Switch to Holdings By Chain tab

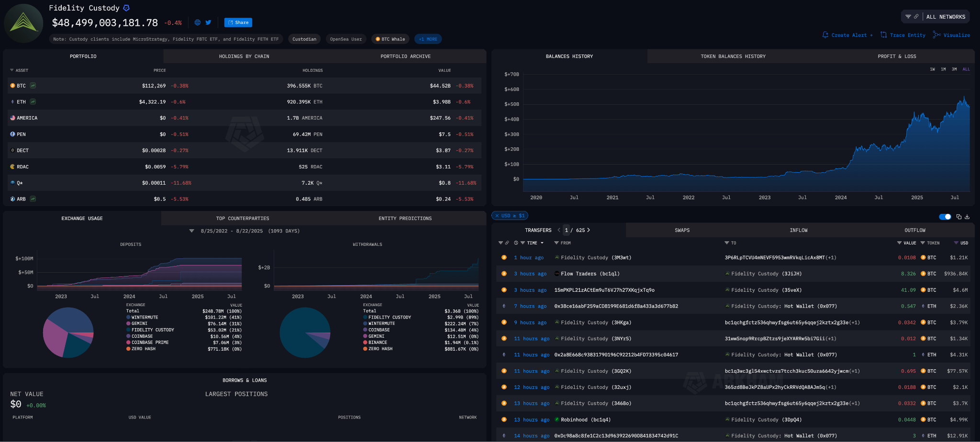coord(244,56)
